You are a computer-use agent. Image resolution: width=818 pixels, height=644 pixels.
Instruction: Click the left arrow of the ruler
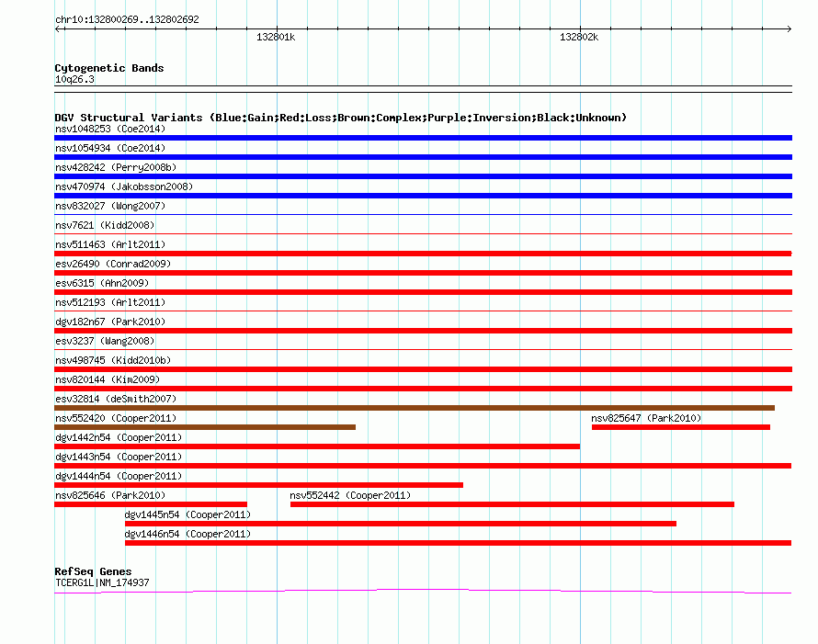(x=58, y=28)
